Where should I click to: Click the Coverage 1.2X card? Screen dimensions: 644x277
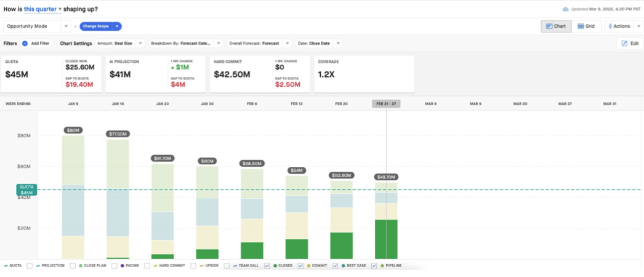coord(364,74)
